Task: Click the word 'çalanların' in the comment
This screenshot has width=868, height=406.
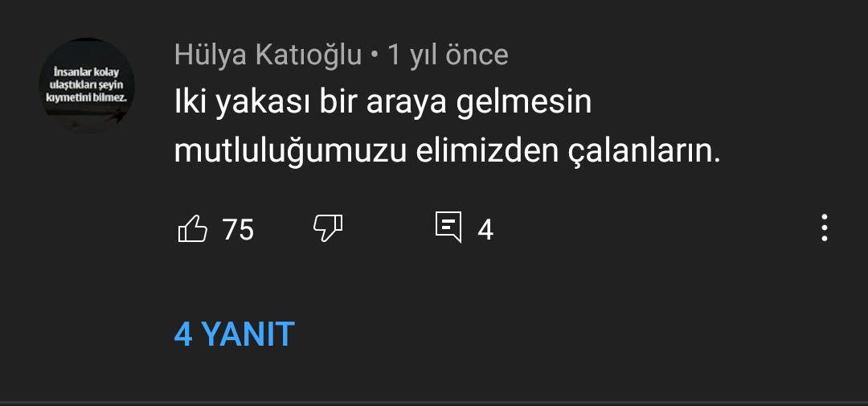Action: [641, 152]
